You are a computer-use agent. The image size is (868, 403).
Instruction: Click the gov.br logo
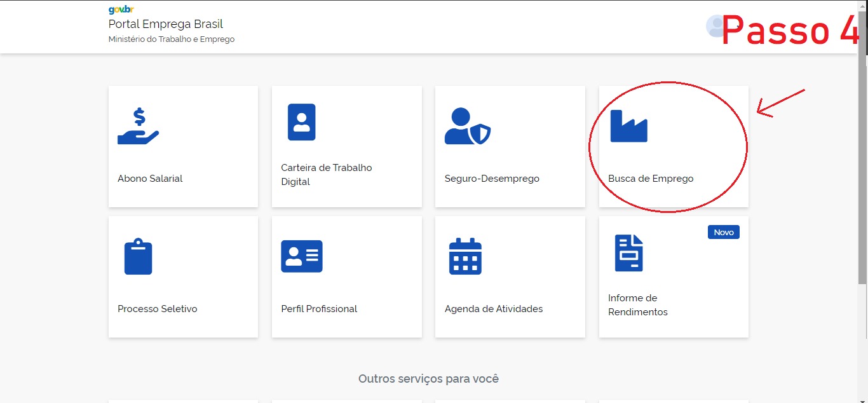pos(120,10)
